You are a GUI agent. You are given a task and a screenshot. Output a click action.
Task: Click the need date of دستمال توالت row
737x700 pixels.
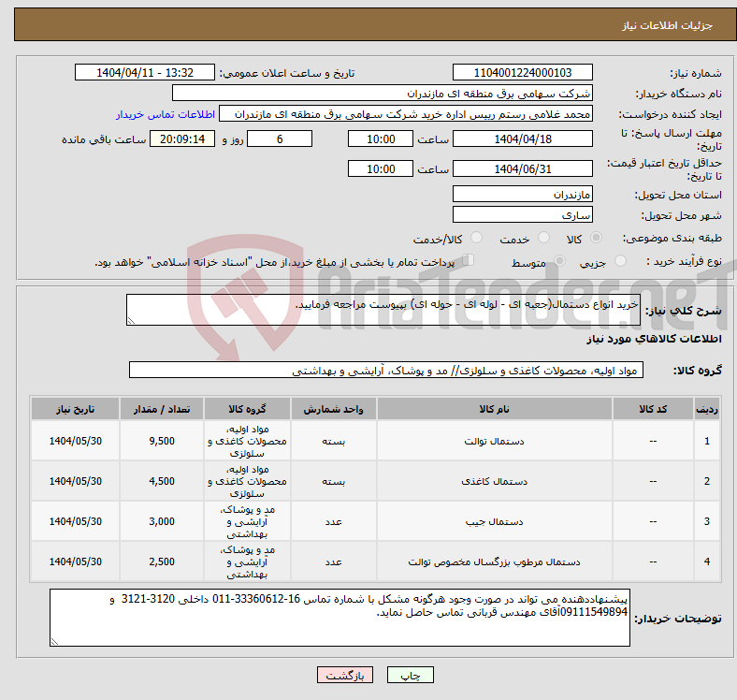[75, 442]
